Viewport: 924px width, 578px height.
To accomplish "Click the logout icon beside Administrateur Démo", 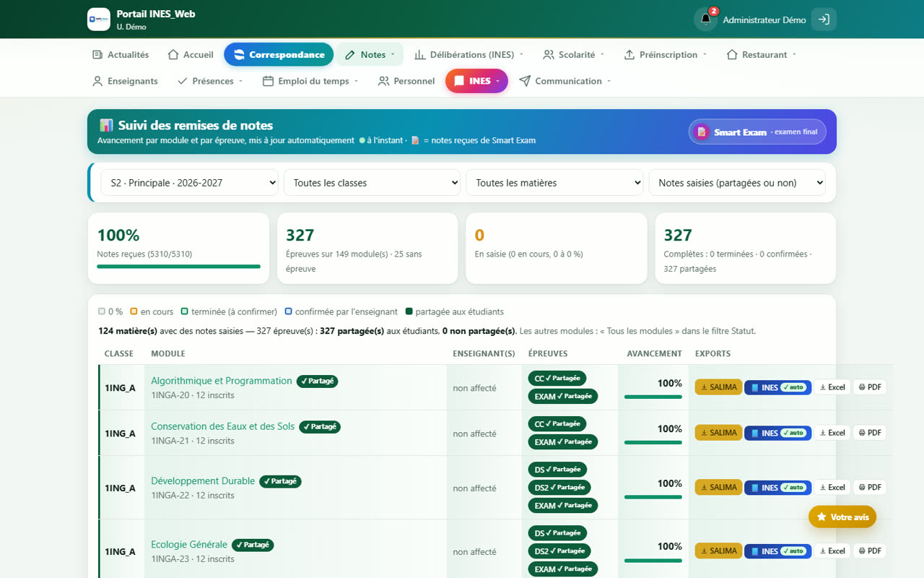I will point(824,20).
